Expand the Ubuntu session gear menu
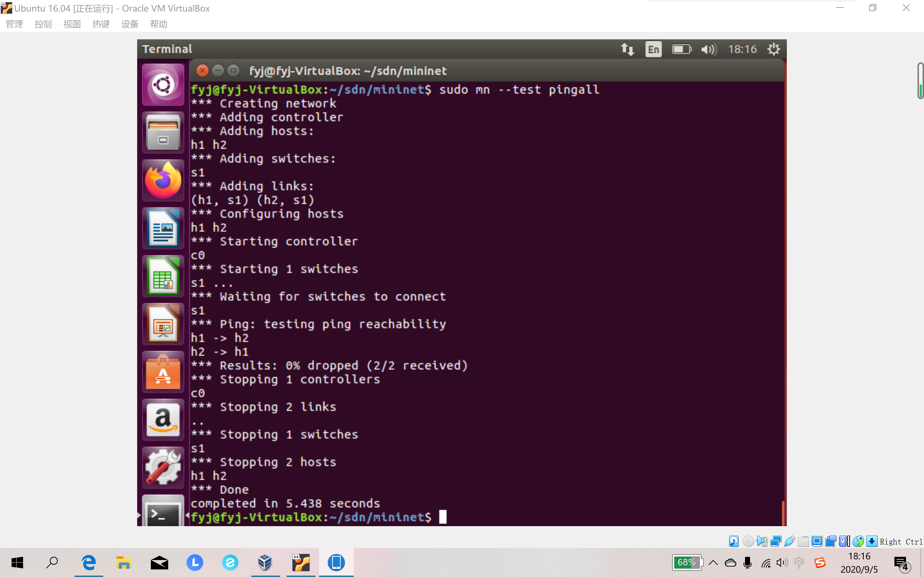The width and height of the screenshot is (924, 577). [x=773, y=49]
